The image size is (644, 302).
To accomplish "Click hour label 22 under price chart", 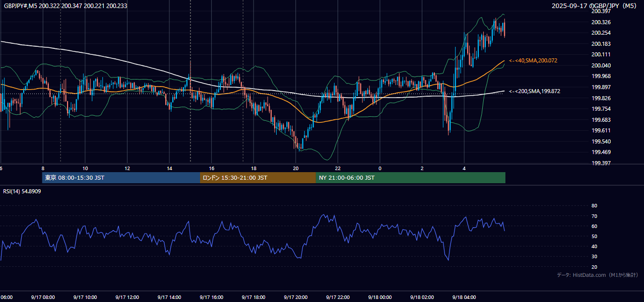I will tap(338, 168).
